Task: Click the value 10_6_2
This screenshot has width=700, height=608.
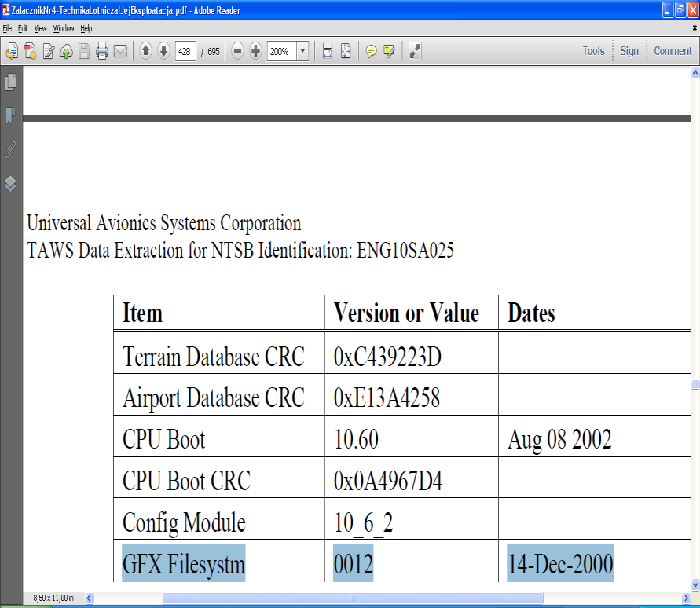Action: click(x=364, y=523)
